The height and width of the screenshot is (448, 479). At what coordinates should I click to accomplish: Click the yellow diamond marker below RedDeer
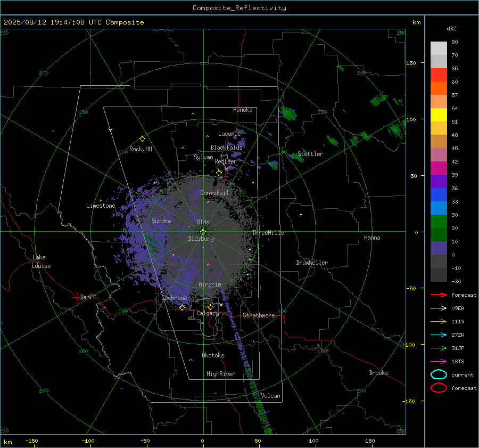[219, 173]
